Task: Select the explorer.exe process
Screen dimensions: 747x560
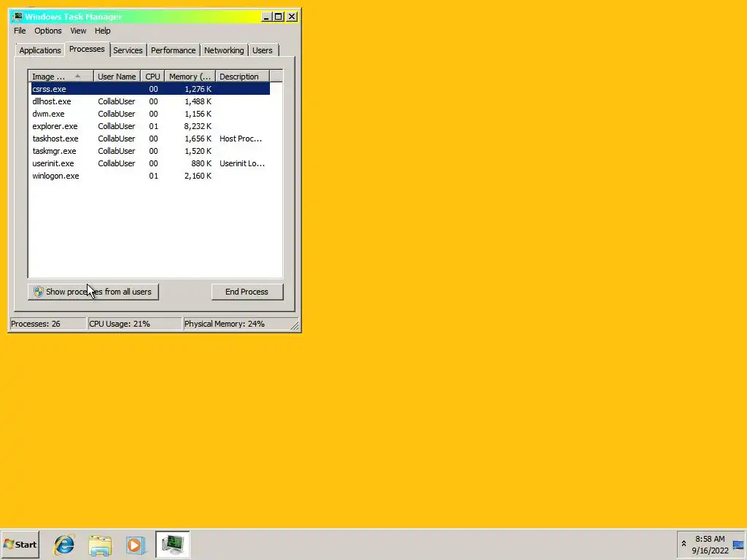Action: tap(150, 126)
